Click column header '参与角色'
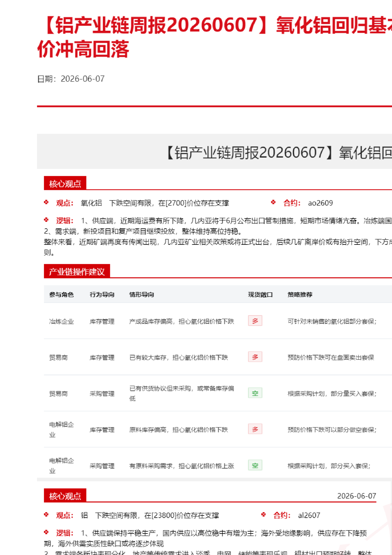Screen dimensions: 392x555 [x=61, y=295]
